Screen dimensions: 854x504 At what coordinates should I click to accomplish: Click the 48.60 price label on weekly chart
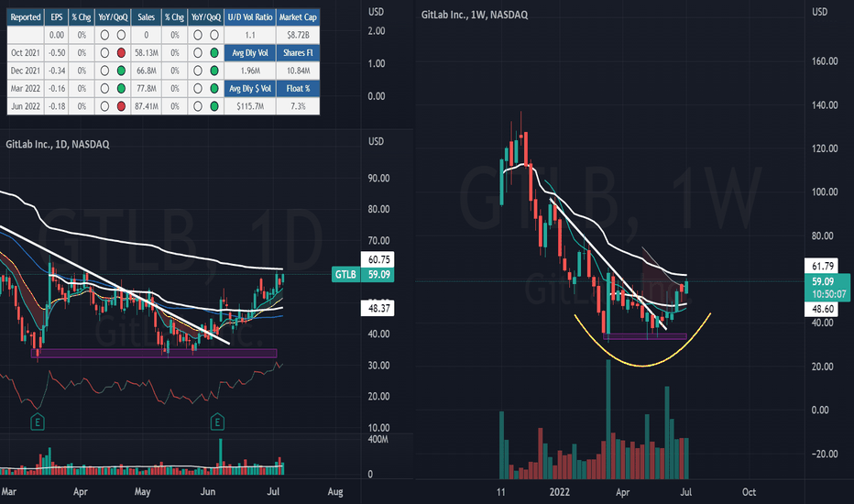point(823,309)
